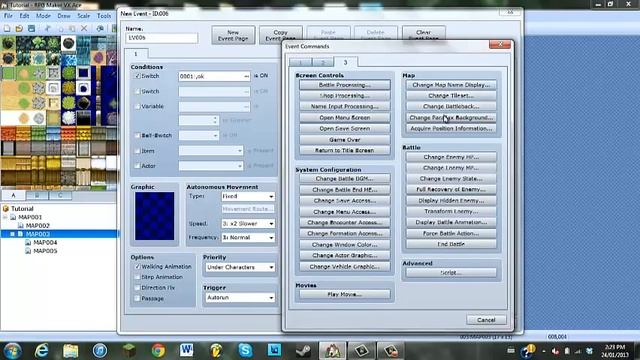Click the Play Movie button
Viewport: 640px width, 360px height.
[344, 294]
